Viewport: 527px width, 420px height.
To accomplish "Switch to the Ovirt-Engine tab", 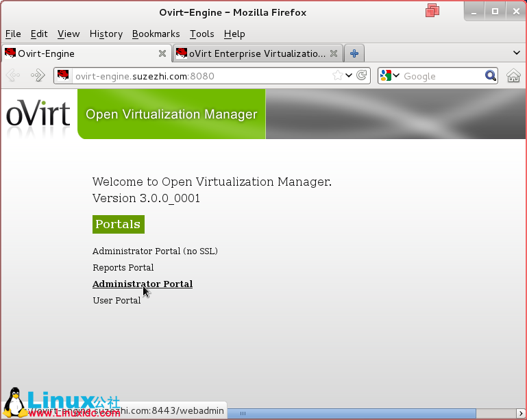I will pos(87,53).
